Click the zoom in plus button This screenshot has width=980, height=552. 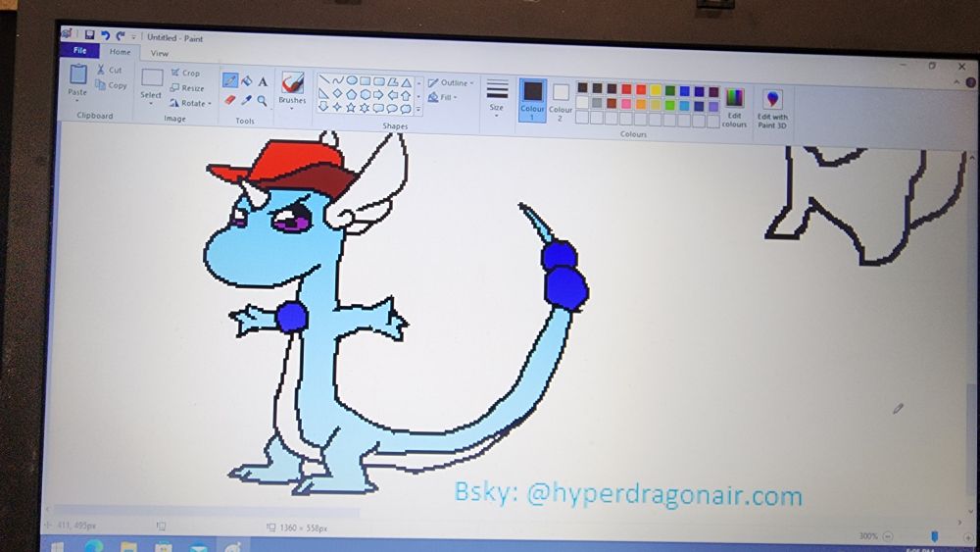tap(968, 537)
